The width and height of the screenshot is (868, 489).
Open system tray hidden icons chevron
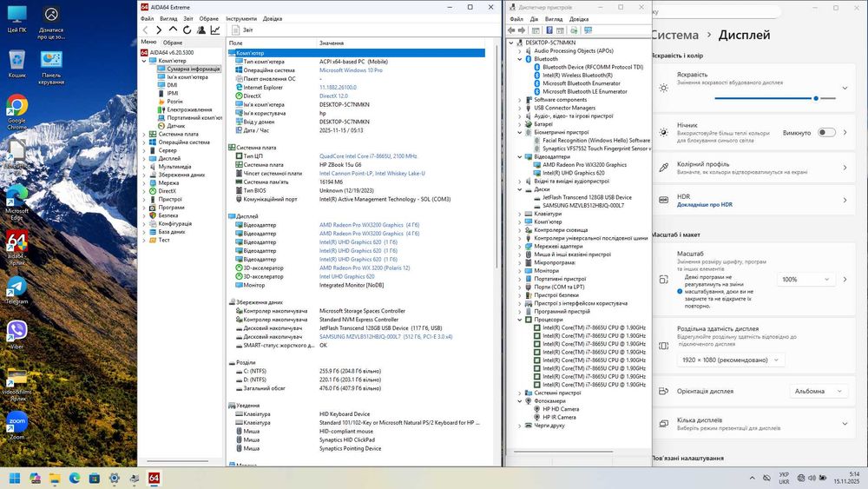coord(753,478)
